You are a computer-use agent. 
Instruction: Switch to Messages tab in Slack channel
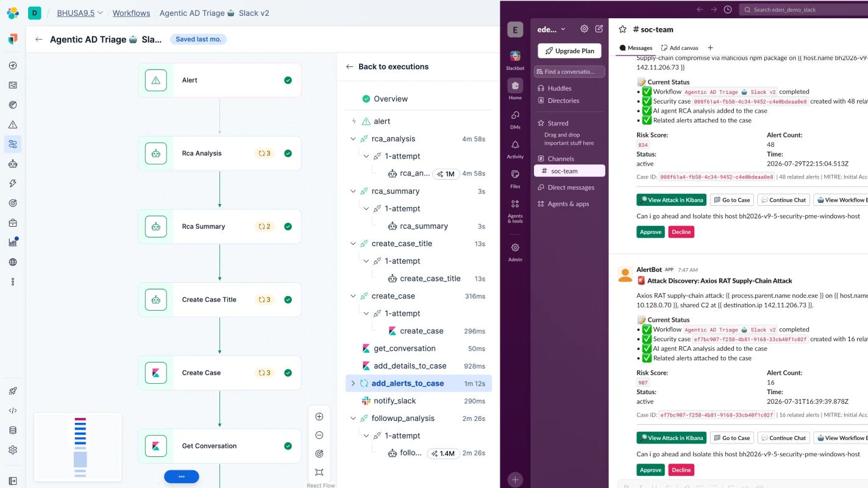point(636,48)
